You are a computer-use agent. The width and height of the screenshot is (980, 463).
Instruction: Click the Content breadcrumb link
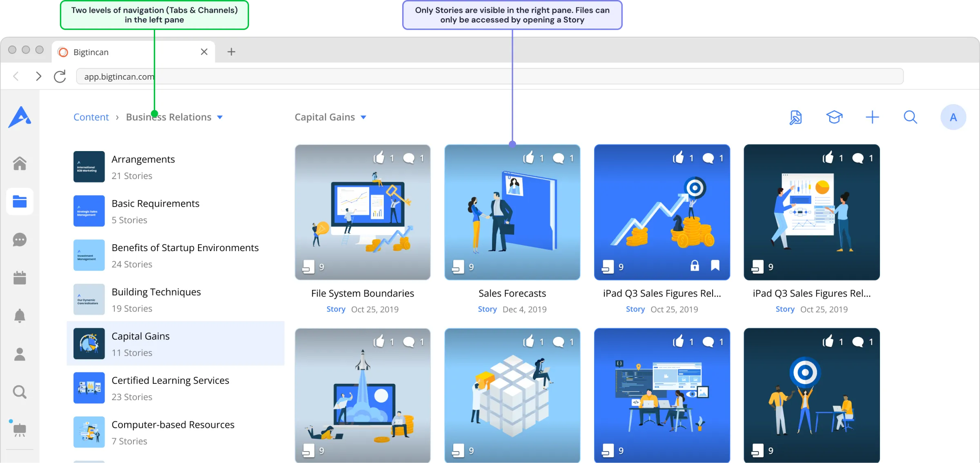tap(91, 117)
